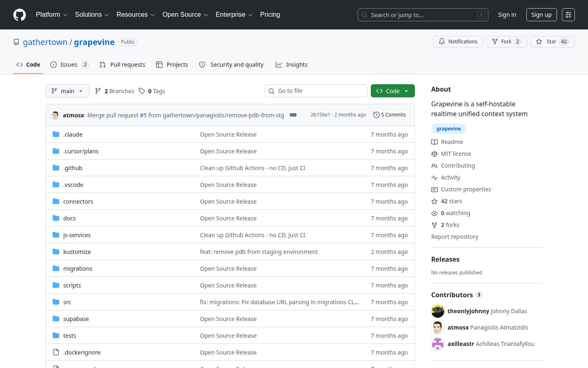
Task: Click the Report repository link
Action: (454, 237)
